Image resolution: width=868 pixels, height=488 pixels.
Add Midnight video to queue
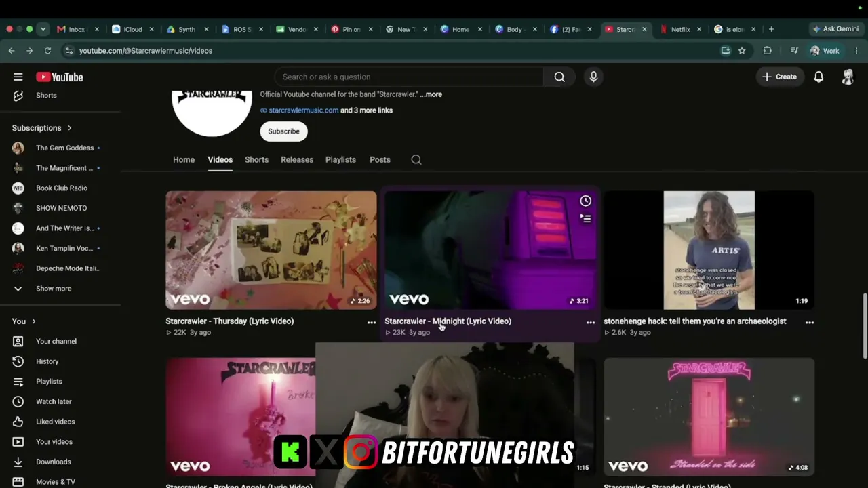(x=585, y=218)
